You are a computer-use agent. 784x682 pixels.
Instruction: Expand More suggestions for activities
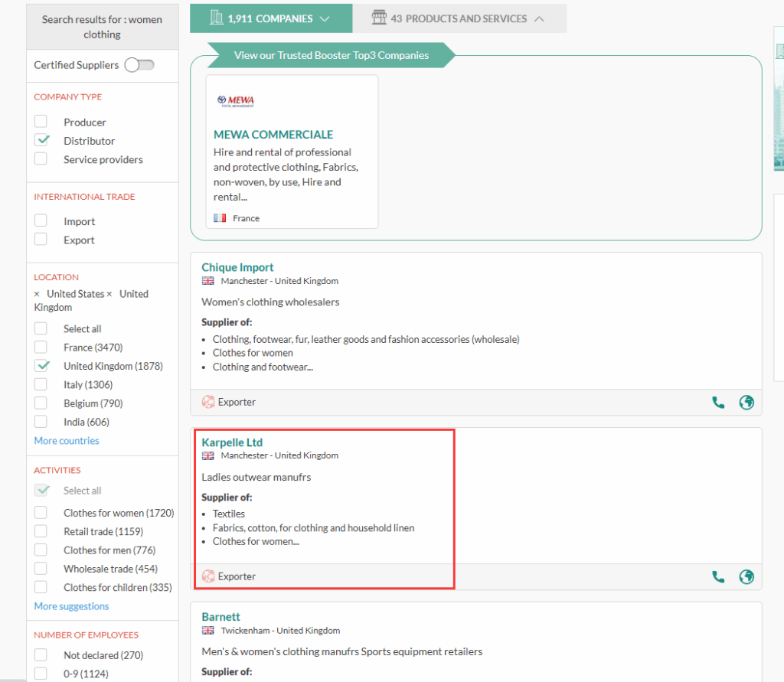[71, 606]
